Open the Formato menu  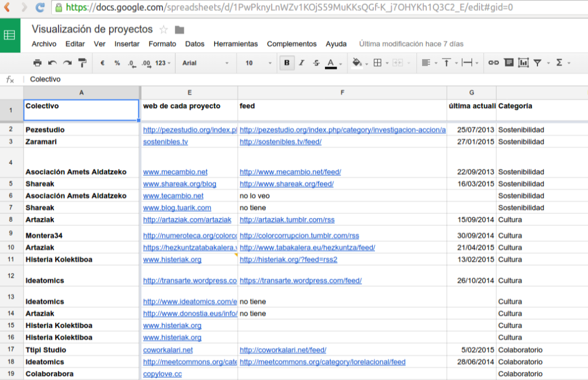[163, 44]
